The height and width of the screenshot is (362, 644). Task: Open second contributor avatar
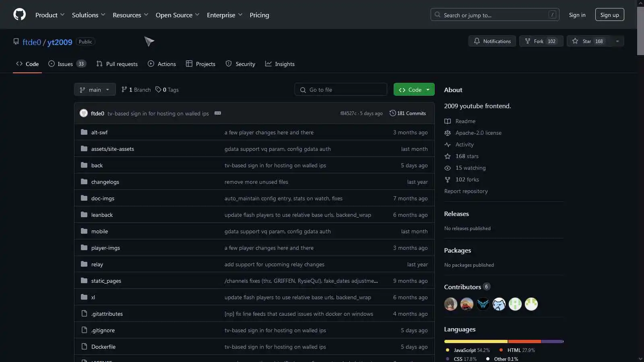pos(467,304)
